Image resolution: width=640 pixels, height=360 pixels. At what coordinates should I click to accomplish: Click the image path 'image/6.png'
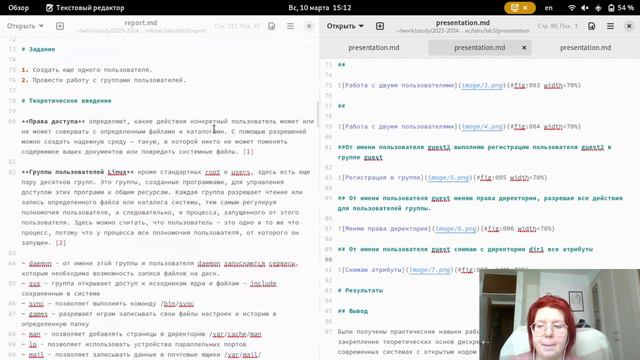click(456, 229)
